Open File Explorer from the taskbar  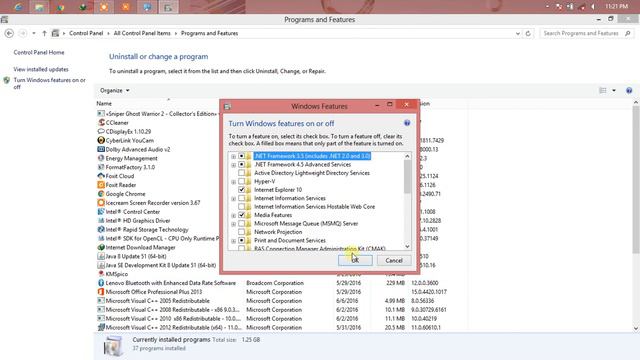pos(39,7)
